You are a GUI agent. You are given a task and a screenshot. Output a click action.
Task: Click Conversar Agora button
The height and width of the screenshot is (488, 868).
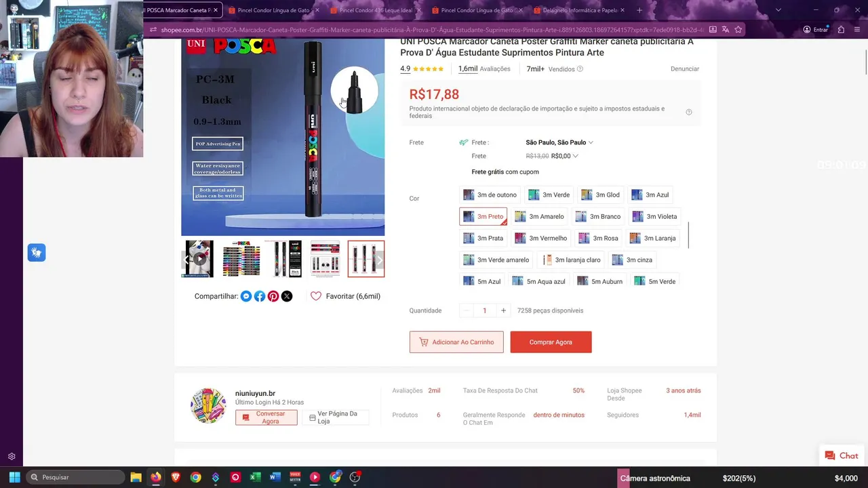[x=266, y=418]
